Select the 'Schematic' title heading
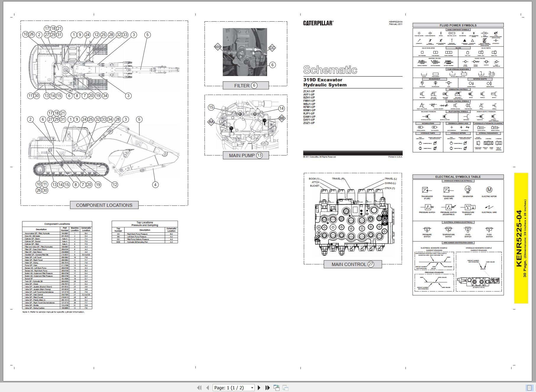This screenshot has height=392, width=536. 330,70
